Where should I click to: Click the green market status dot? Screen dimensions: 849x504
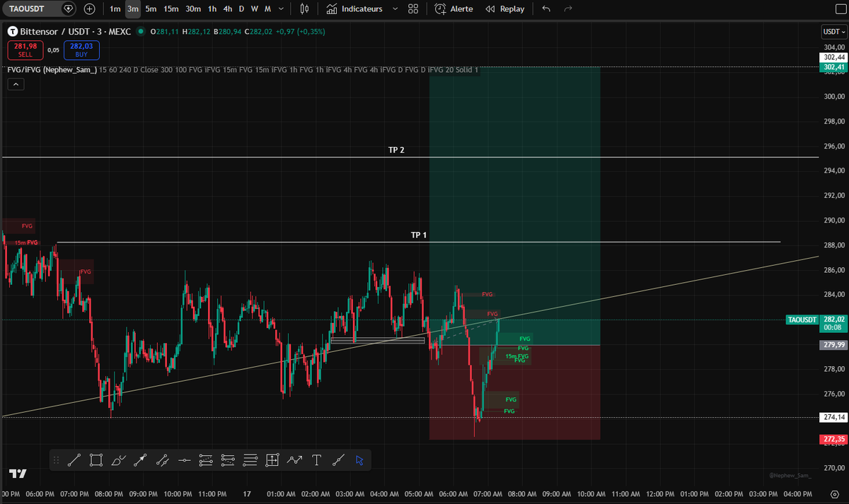141,31
